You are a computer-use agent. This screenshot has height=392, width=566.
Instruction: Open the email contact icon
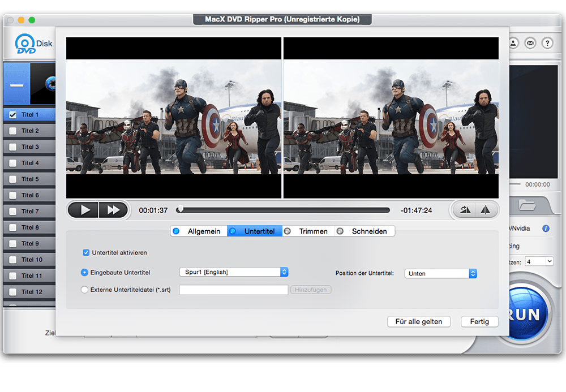(x=530, y=43)
